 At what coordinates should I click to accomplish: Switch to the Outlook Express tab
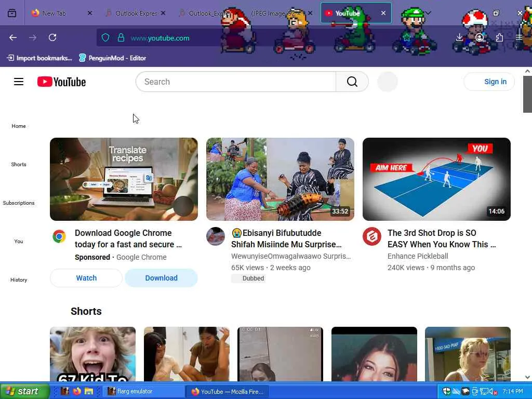tap(136, 13)
